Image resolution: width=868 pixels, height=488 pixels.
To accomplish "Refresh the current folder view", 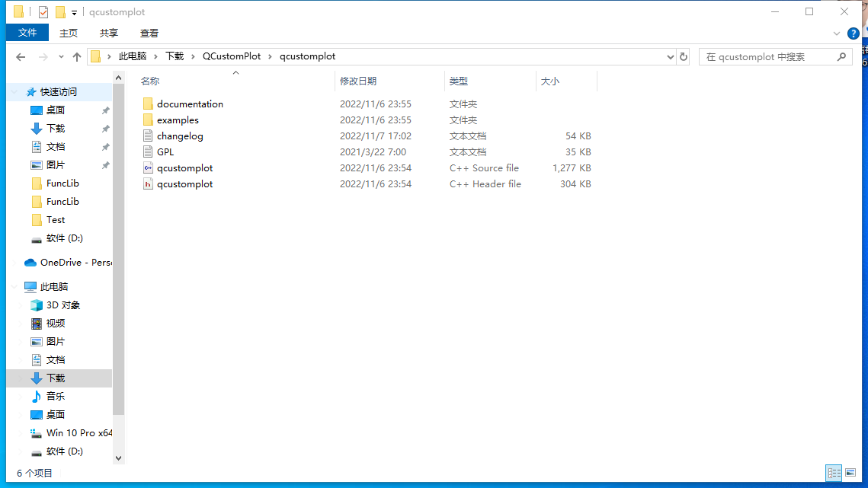I will pyautogui.click(x=684, y=57).
